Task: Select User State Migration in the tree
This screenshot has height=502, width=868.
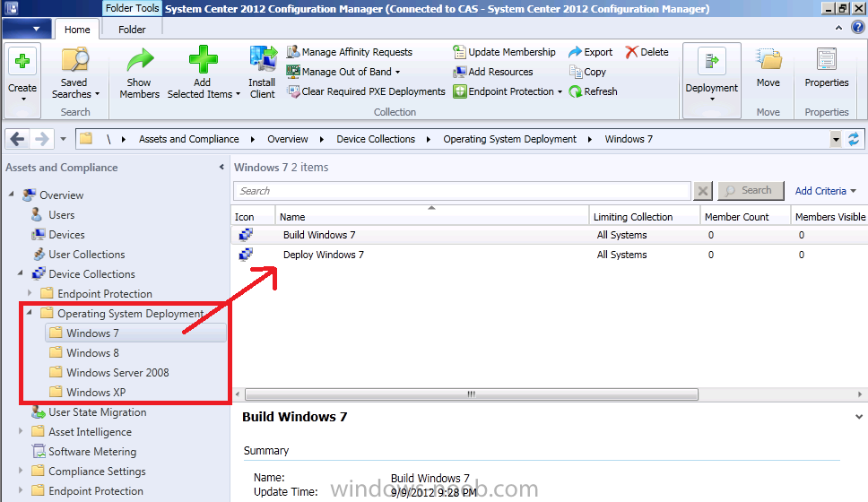Action: tap(98, 412)
